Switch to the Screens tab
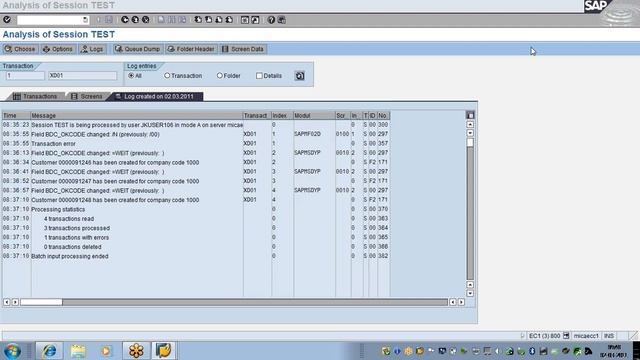This screenshot has height=360, width=640. point(87,96)
